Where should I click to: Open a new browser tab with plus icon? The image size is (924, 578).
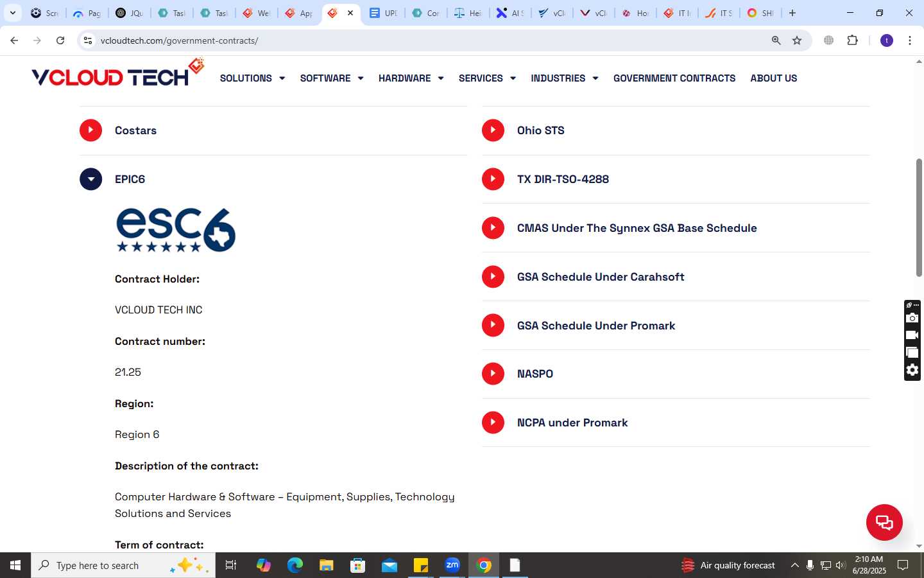pos(792,13)
